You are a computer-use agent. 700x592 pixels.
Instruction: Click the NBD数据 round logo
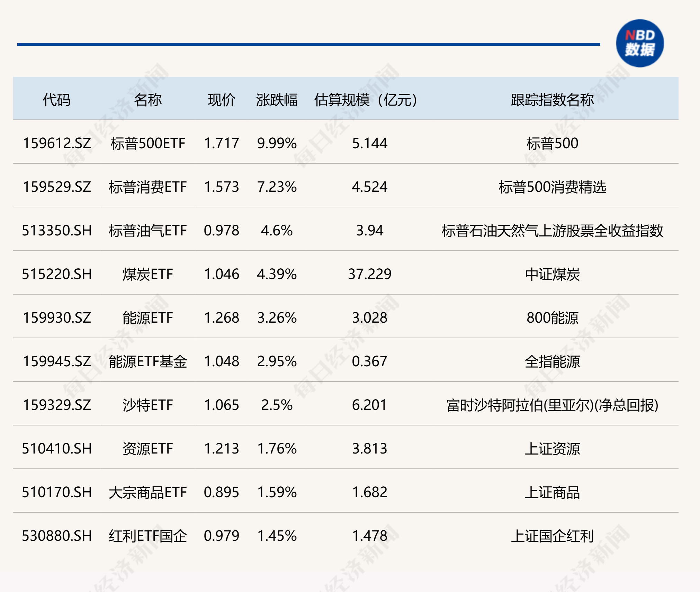point(640,44)
